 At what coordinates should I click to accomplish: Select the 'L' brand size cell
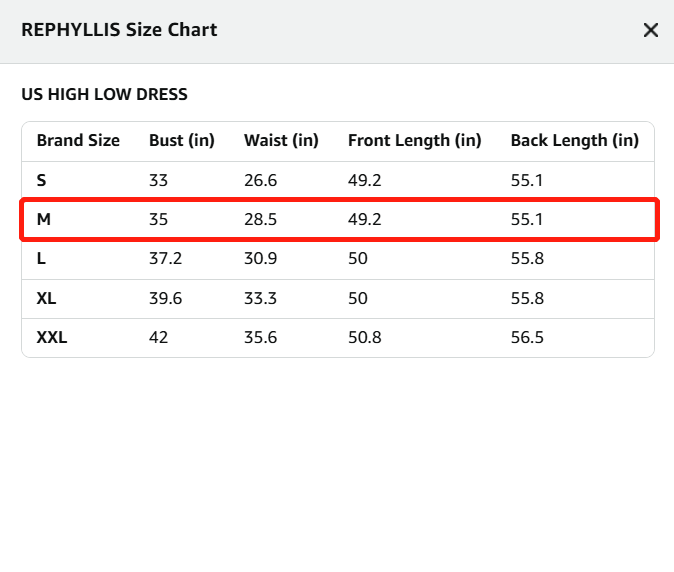coord(41,259)
